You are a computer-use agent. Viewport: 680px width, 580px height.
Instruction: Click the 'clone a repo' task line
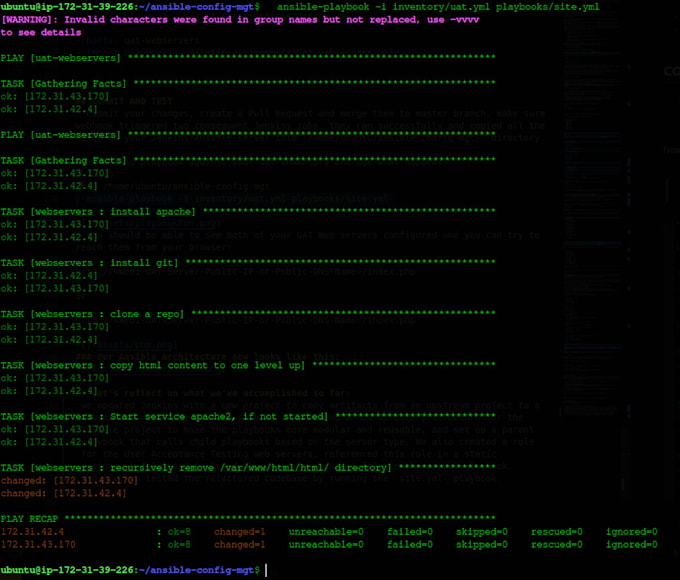[x=92, y=314]
